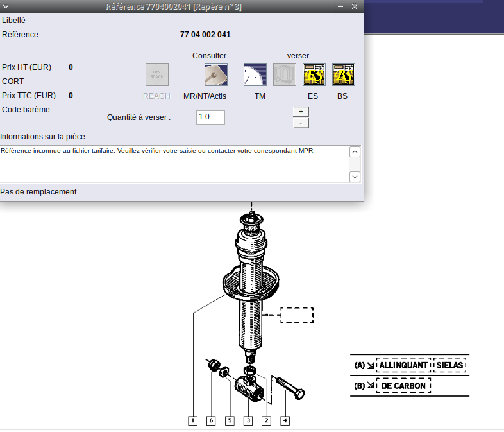Click the DE CARBON variant box
The width and height of the screenshot is (504, 432).
point(403,386)
